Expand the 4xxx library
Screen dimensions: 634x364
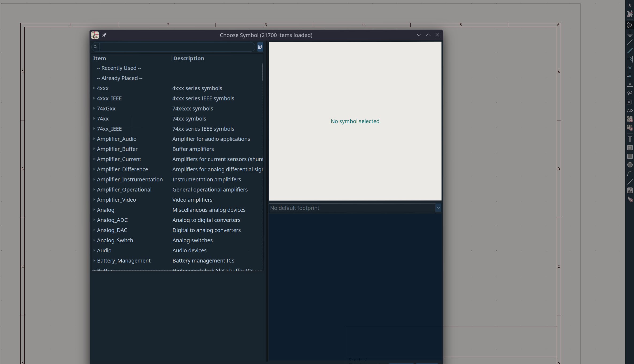pyautogui.click(x=94, y=88)
